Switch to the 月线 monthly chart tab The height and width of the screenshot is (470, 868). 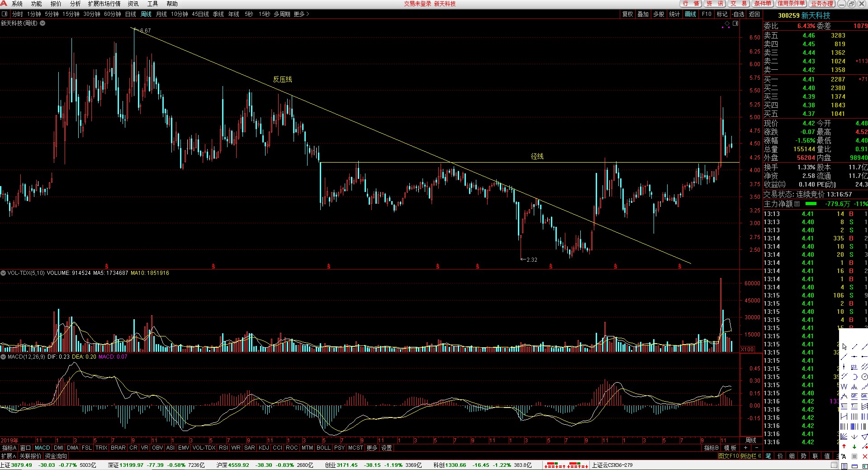point(161,14)
